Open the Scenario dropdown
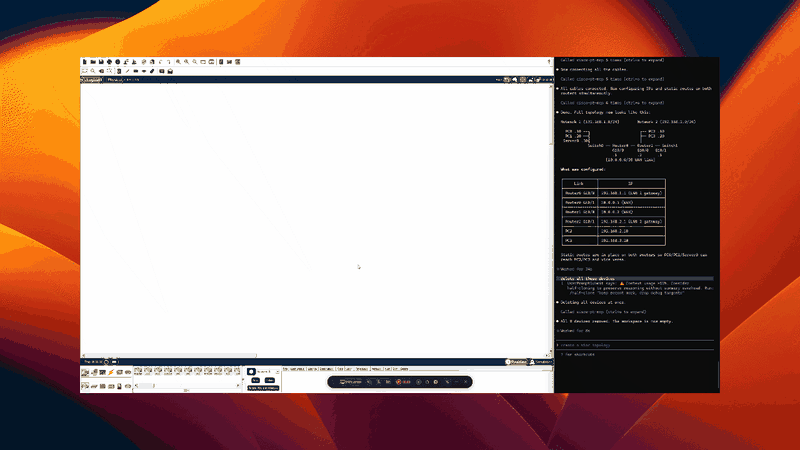800x450 pixels. pyautogui.click(x=268, y=371)
